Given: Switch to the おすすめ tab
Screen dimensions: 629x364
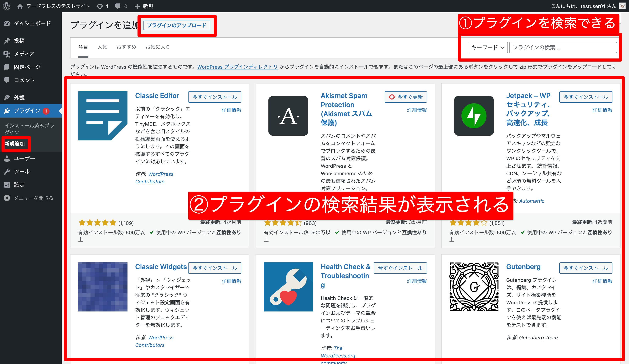Looking at the screenshot, I should click(126, 47).
